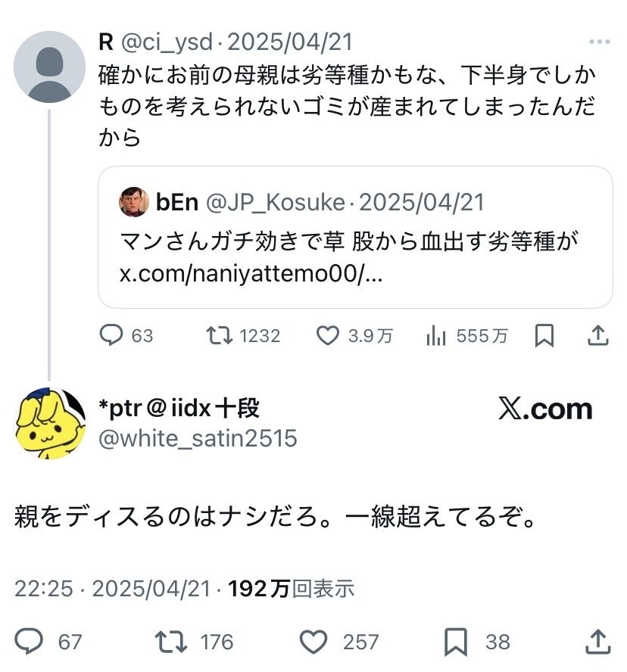Open the three-dot more menu

pyautogui.click(x=599, y=42)
